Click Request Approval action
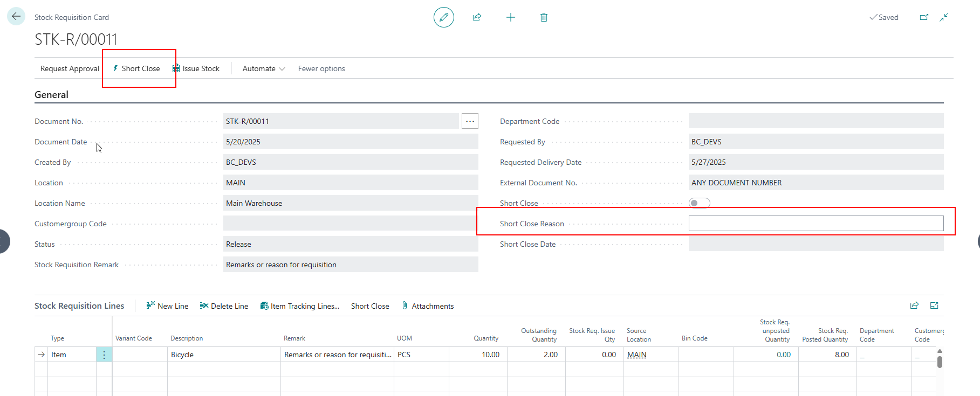980x396 pixels. (x=70, y=68)
